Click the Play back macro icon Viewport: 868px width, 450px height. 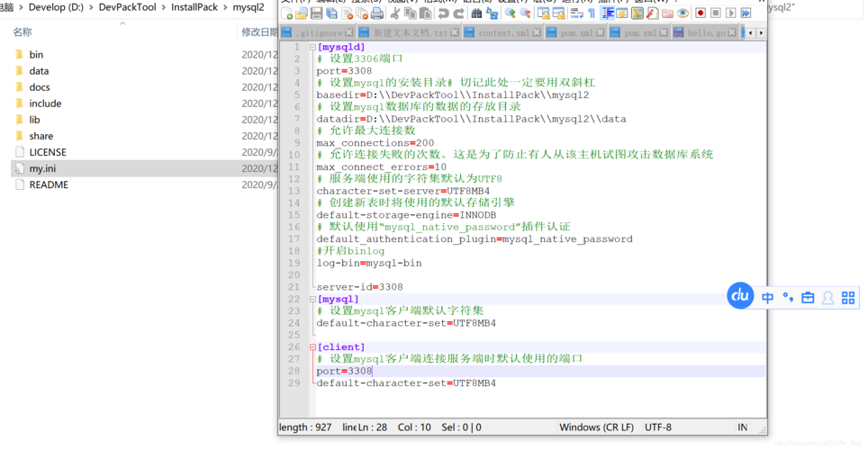[x=730, y=13]
